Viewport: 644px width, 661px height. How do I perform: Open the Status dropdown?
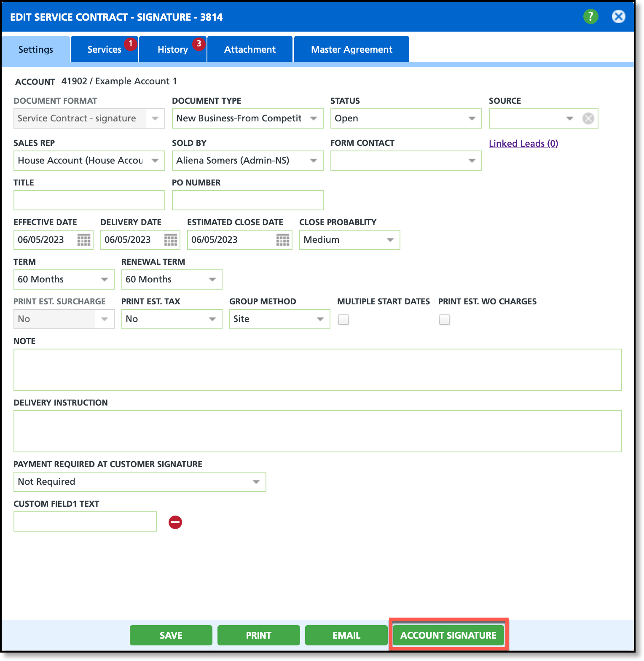pyautogui.click(x=406, y=118)
